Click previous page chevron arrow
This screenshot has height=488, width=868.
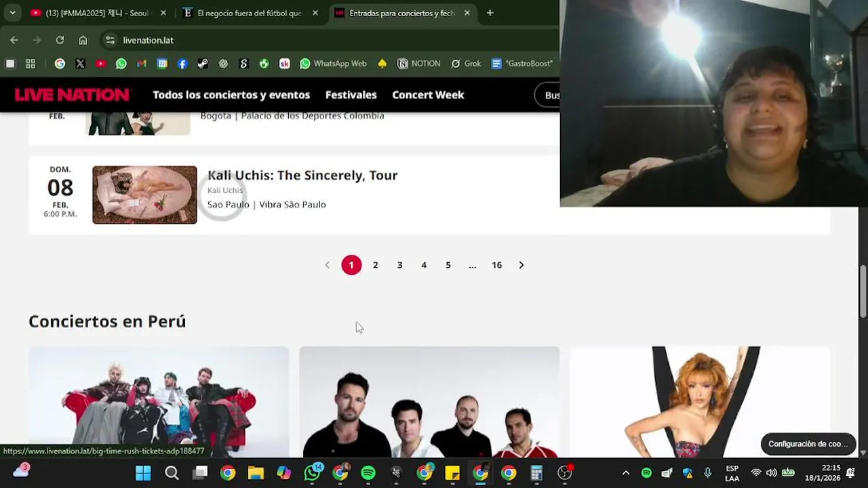pyautogui.click(x=327, y=265)
